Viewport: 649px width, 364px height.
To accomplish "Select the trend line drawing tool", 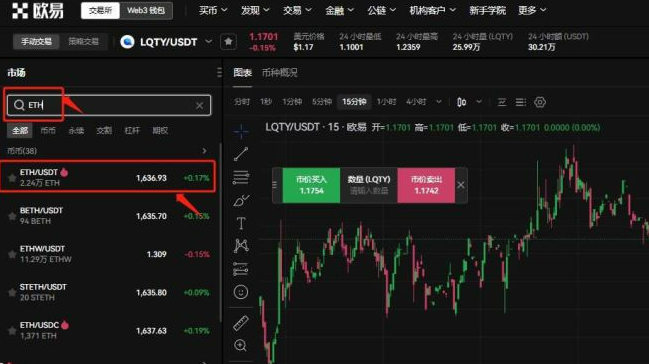I will [x=241, y=154].
